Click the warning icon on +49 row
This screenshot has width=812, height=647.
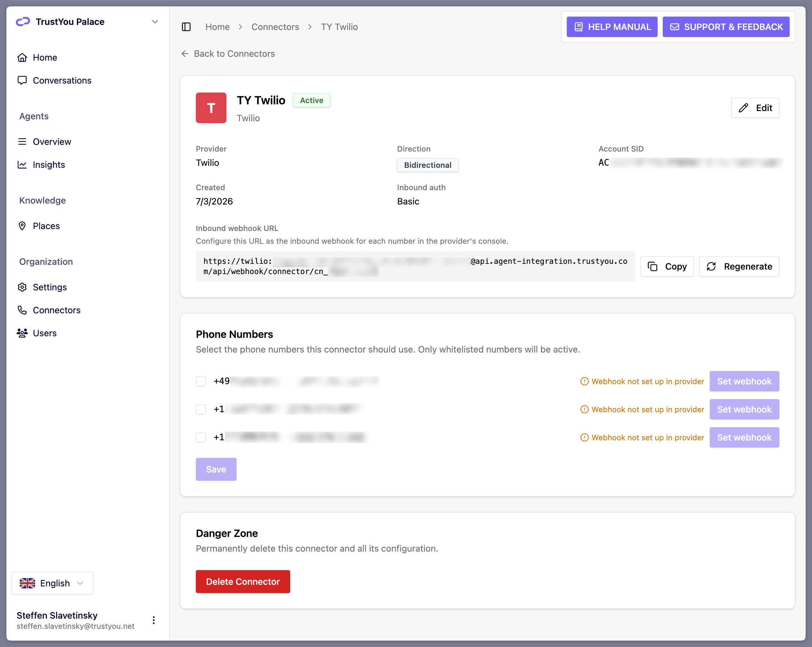point(584,381)
